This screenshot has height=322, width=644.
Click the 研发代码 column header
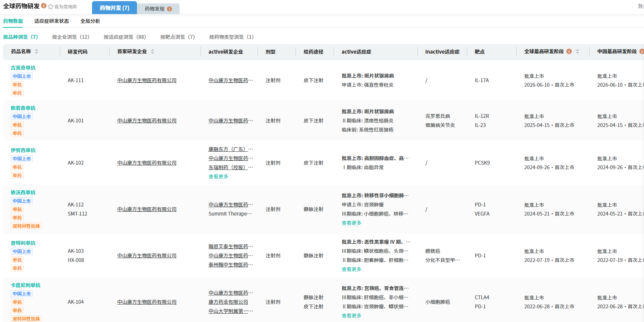[x=78, y=52]
